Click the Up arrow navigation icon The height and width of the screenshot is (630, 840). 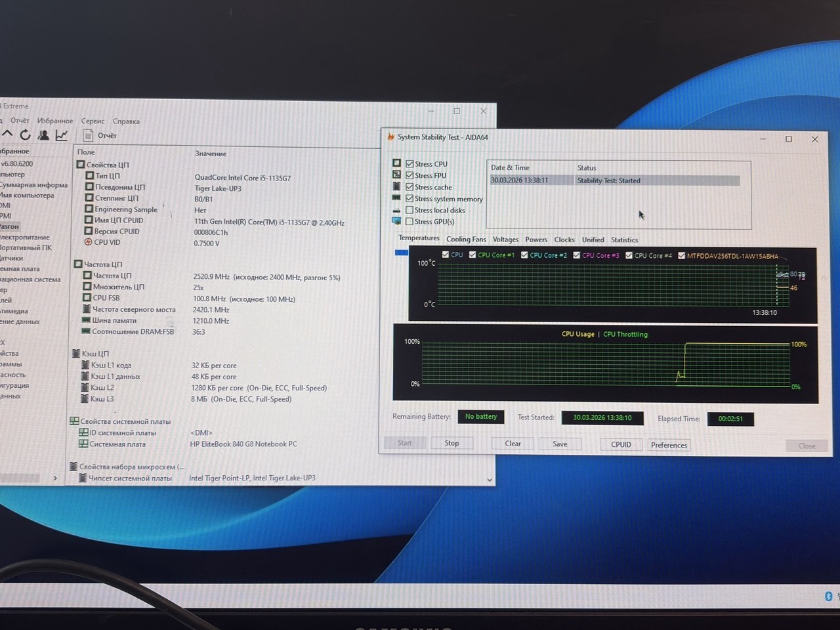[7, 135]
